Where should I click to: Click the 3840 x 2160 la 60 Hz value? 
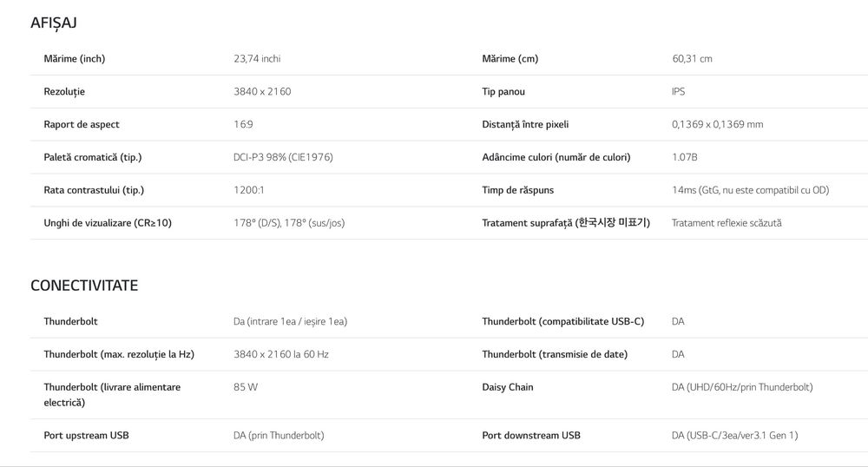[x=281, y=354]
